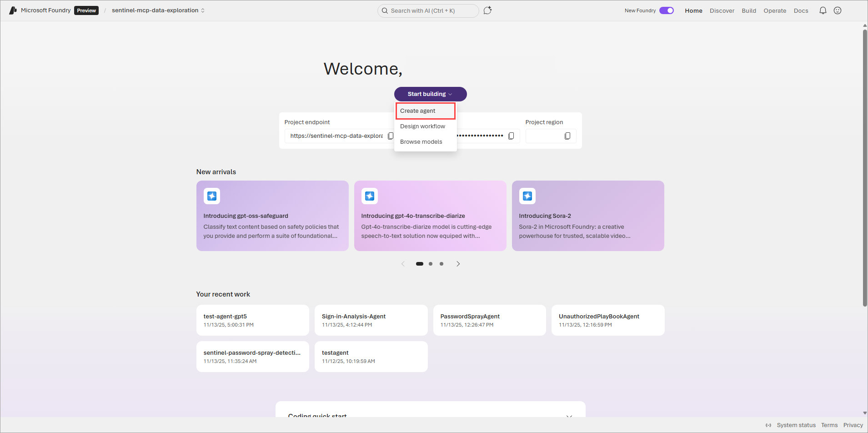Image resolution: width=868 pixels, height=433 pixels.
Task: Expand the Coding quick start section
Action: click(x=569, y=416)
